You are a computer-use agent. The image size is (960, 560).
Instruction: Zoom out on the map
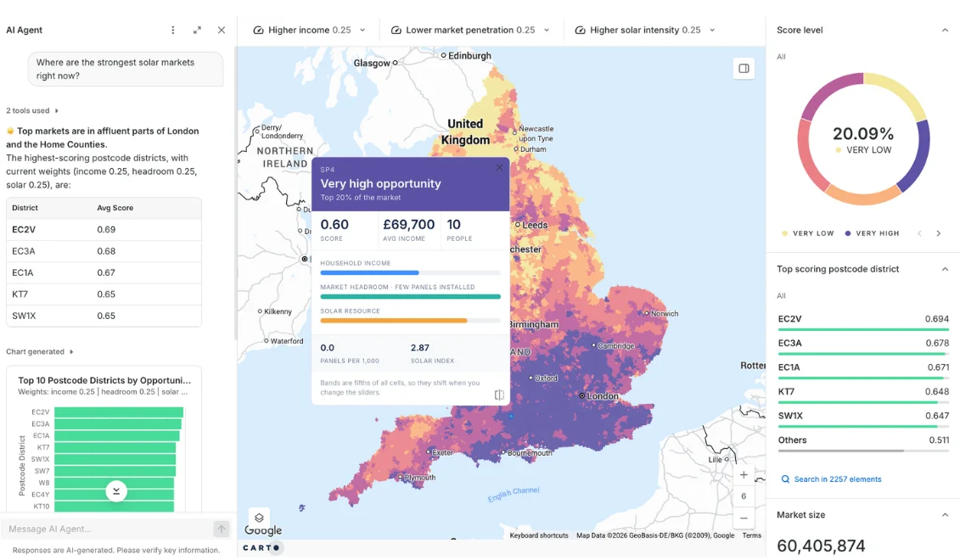pos(744,518)
